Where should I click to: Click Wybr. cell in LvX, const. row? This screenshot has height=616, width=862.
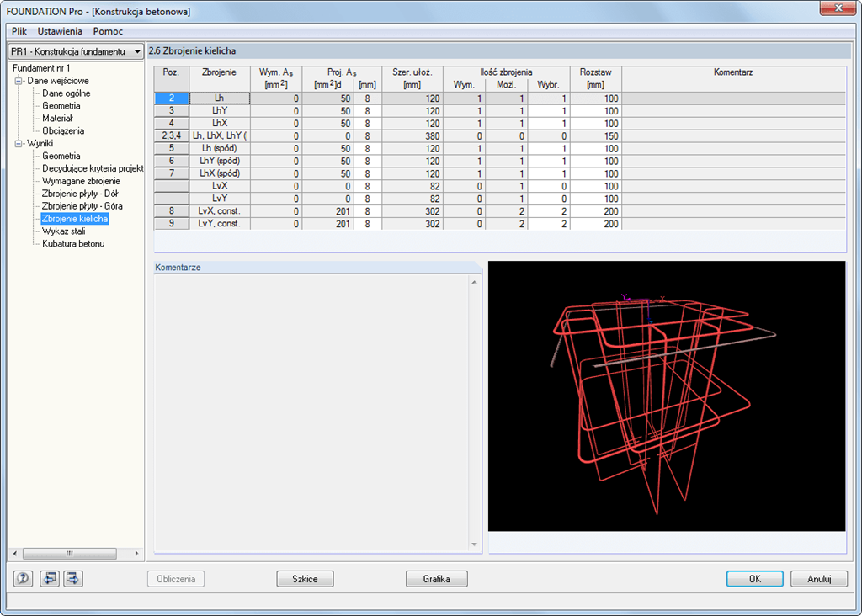click(549, 211)
